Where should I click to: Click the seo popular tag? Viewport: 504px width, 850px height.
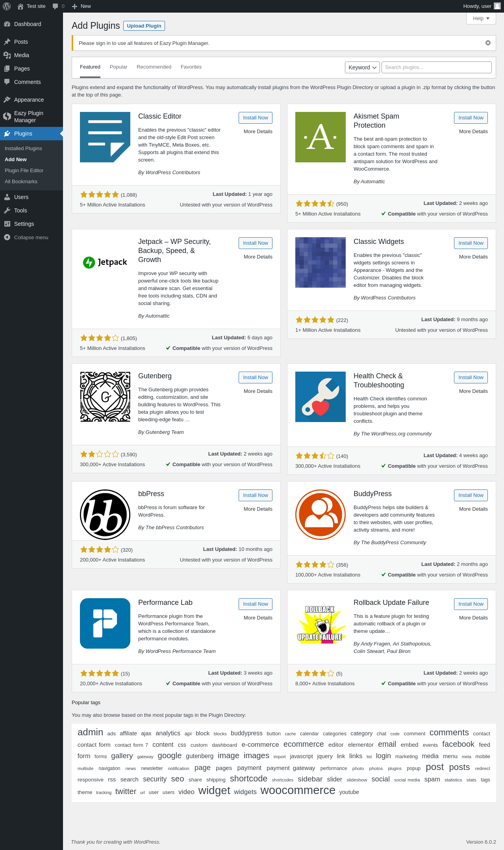178,779
